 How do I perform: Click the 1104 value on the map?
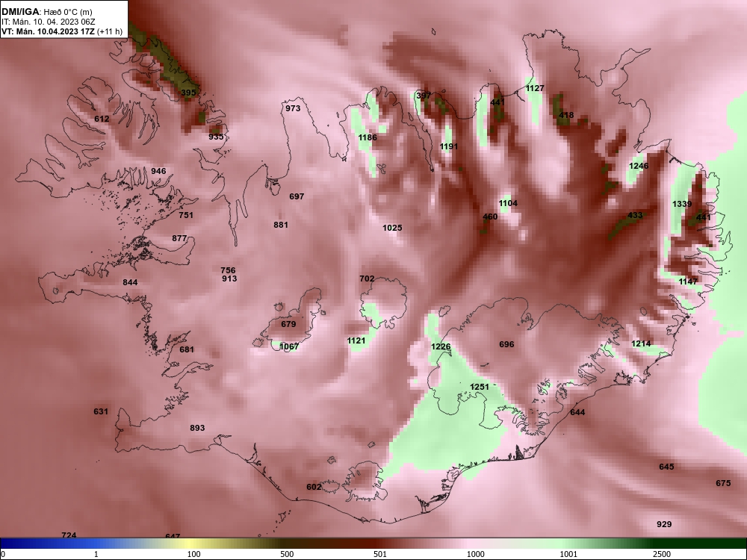coord(508,203)
